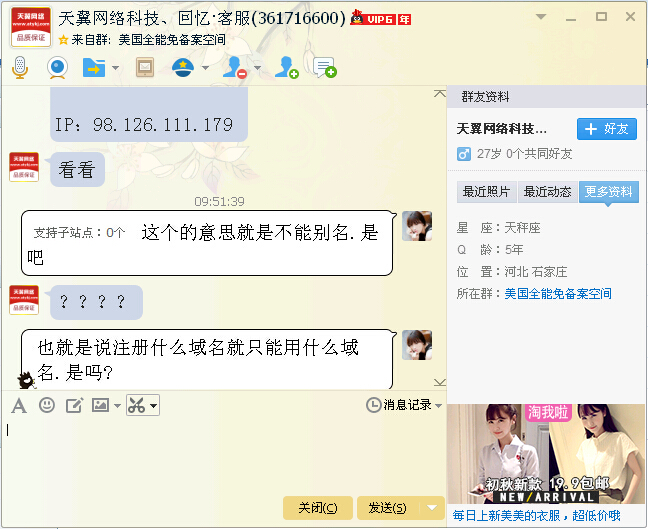Expand the screenshot options dropdown arrow
This screenshot has width=648, height=529.
[153, 405]
